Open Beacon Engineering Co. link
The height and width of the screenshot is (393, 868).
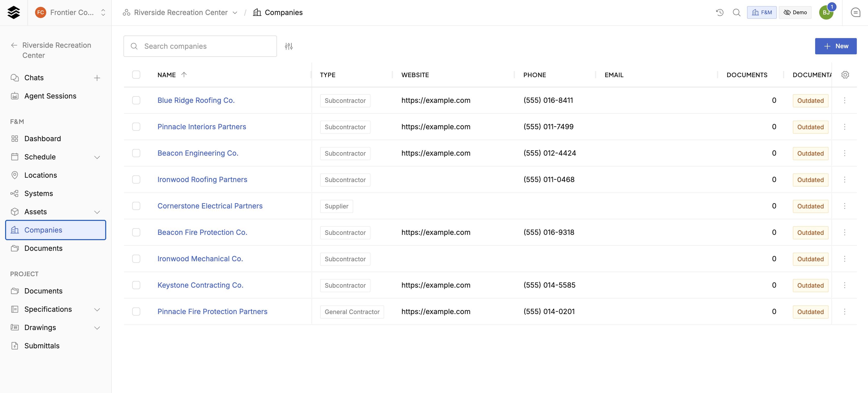tap(198, 153)
